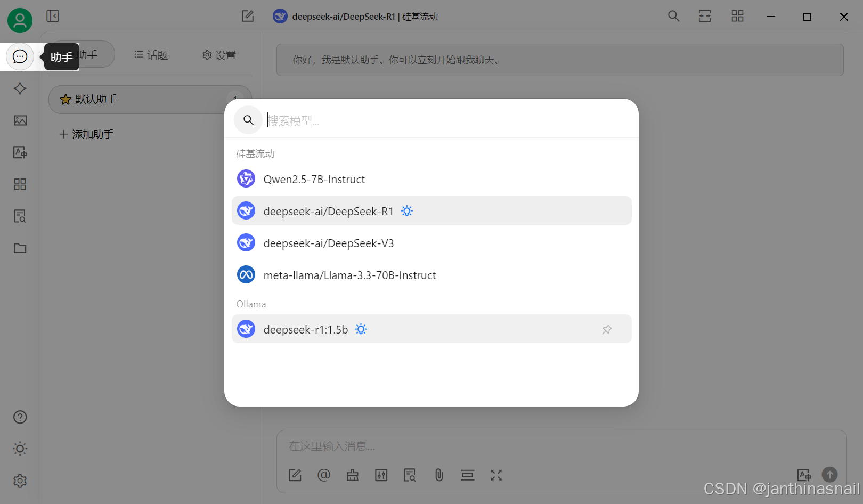Select Qwen2.5-7B-Instruct from model list
This screenshot has height=504, width=863.
(314, 179)
